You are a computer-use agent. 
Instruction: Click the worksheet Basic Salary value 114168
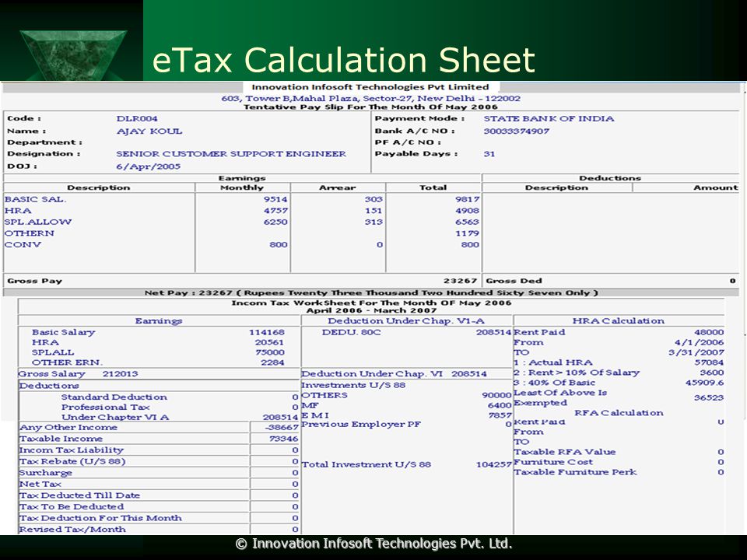coord(267,332)
